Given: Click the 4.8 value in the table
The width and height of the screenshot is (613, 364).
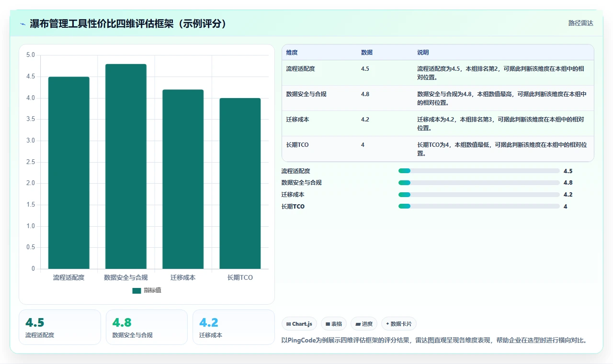Looking at the screenshot, I should tap(365, 94).
